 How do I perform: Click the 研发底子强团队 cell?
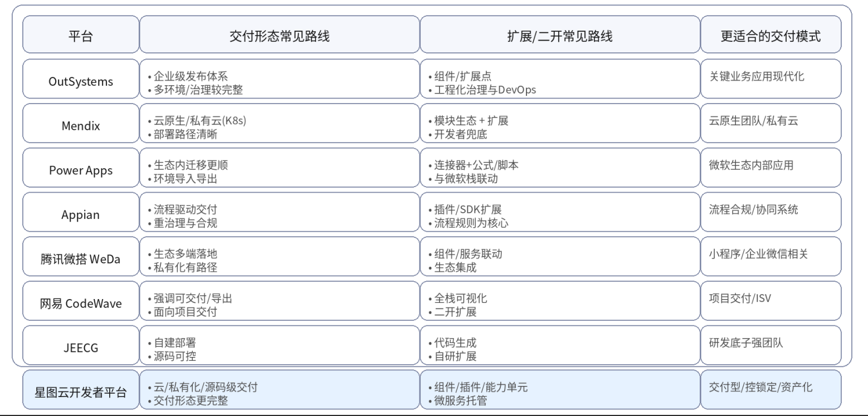pyautogui.click(x=770, y=348)
